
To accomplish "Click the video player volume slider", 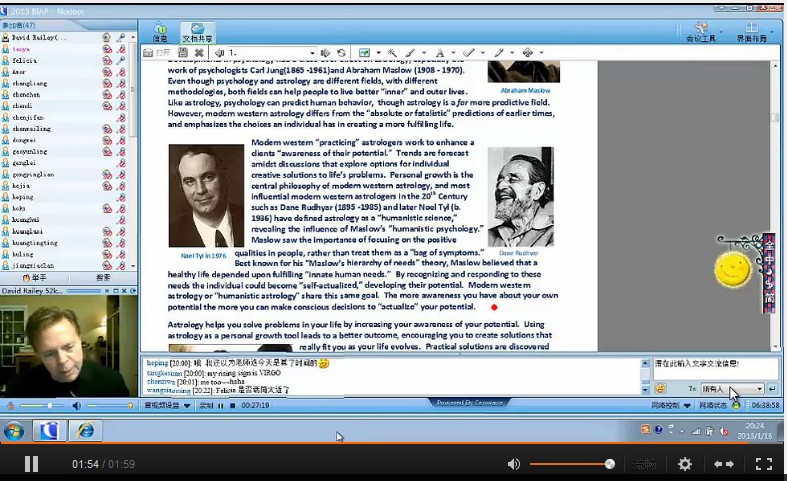I will pos(570,464).
